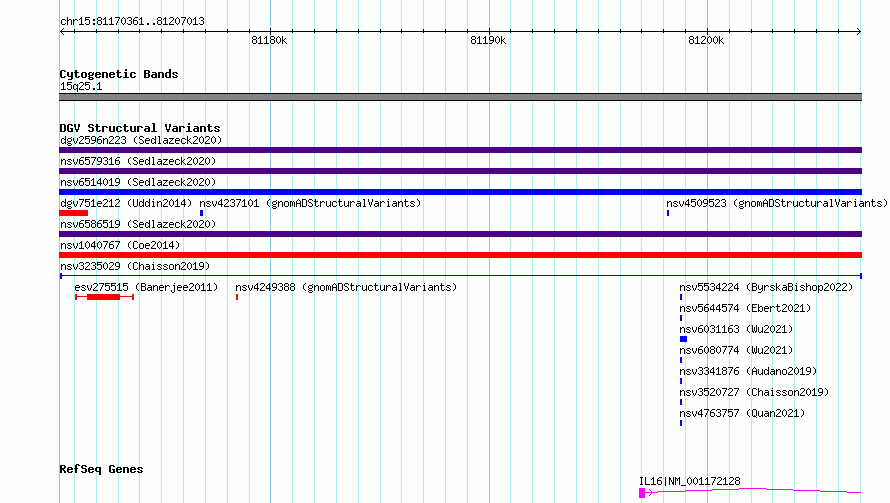
Task: Open variant nsv5644574 (Ebert2021) label
Action: point(745,308)
